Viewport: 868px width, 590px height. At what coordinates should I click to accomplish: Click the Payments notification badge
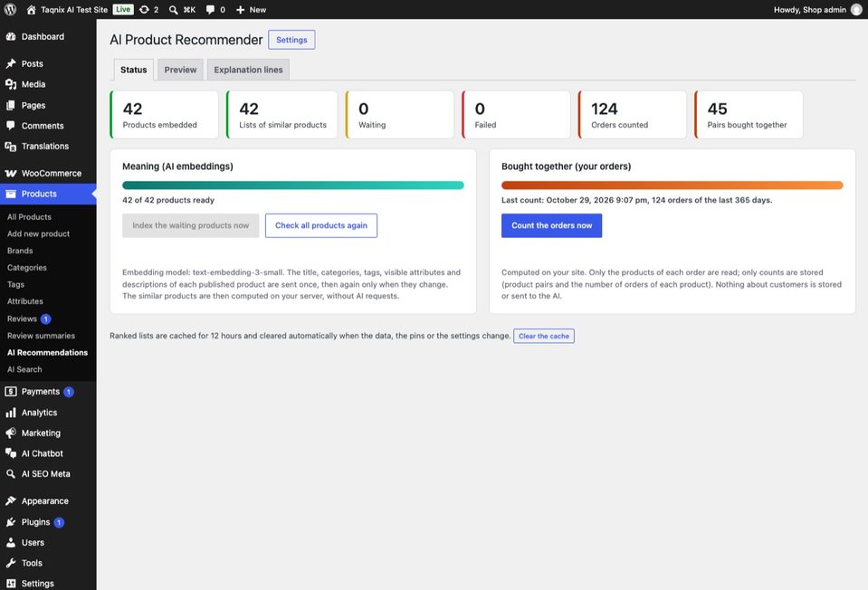(x=69, y=392)
